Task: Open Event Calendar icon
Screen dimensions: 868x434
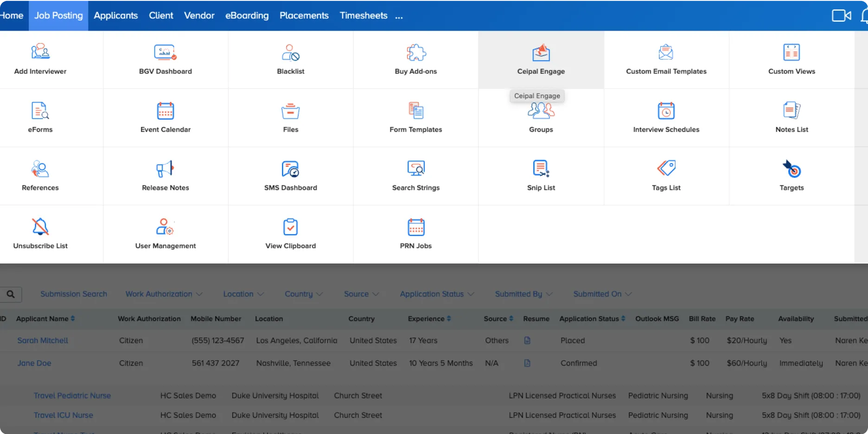Action: pos(166,111)
